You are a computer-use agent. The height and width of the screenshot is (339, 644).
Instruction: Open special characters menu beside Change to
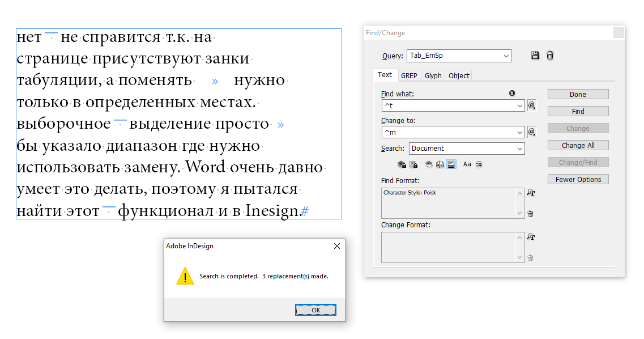coord(532,132)
